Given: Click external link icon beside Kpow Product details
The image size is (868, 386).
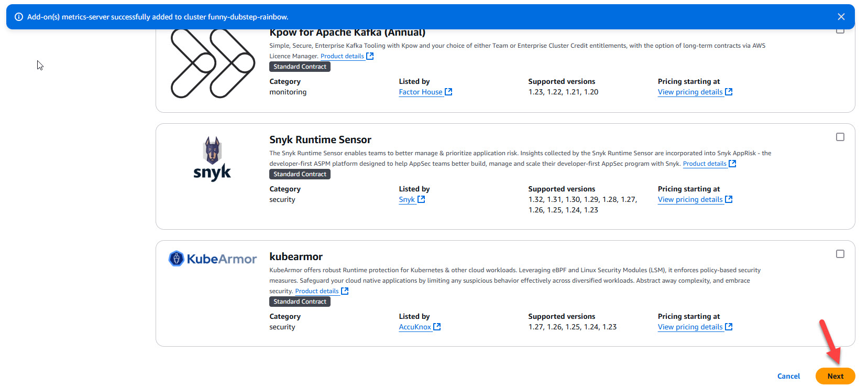Looking at the screenshot, I should click(x=370, y=56).
